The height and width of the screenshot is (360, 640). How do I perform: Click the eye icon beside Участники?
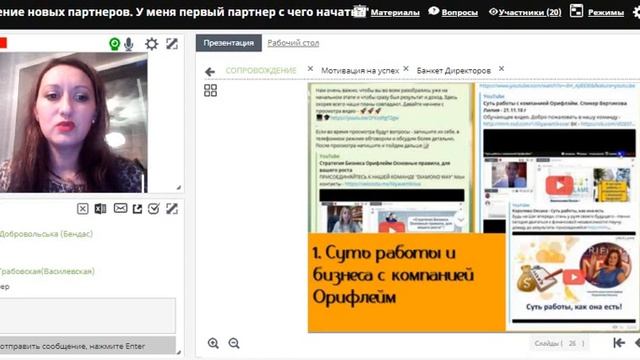click(493, 12)
